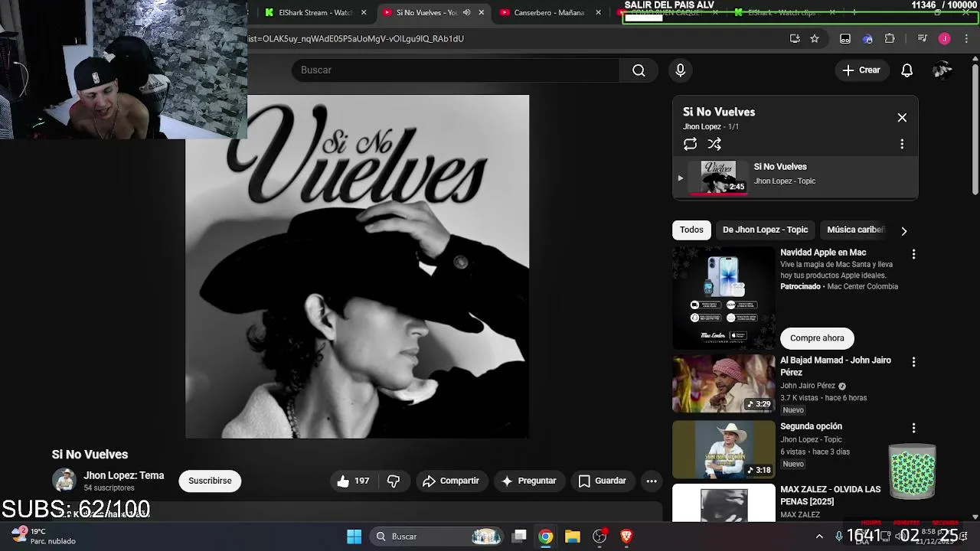The image size is (980, 551).
Task: Open File Explorer from the taskbar
Action: click(x=573, y=536)
